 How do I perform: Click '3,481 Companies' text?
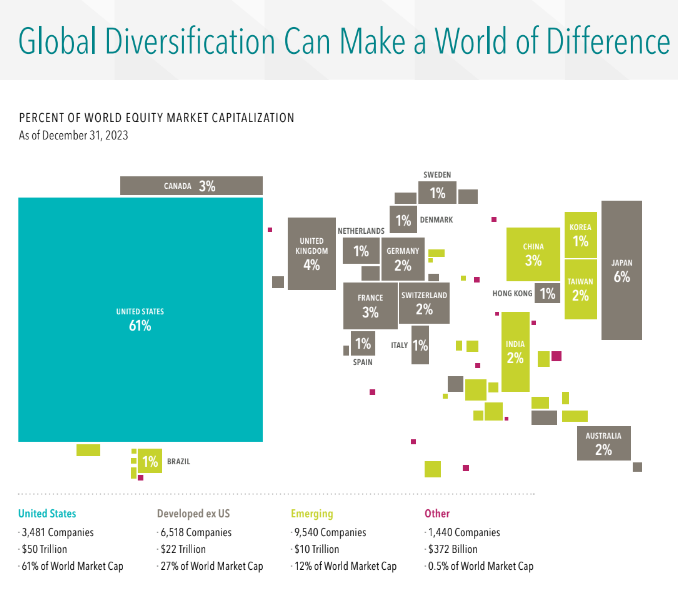pyautogui.click(x=58, y=532)
